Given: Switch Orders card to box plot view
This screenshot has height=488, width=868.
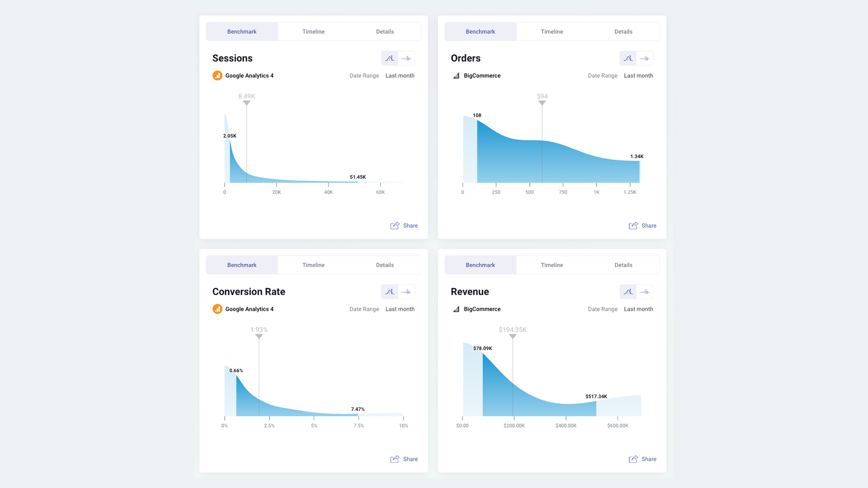Looking at the screenshot, I should coord(645,58).
